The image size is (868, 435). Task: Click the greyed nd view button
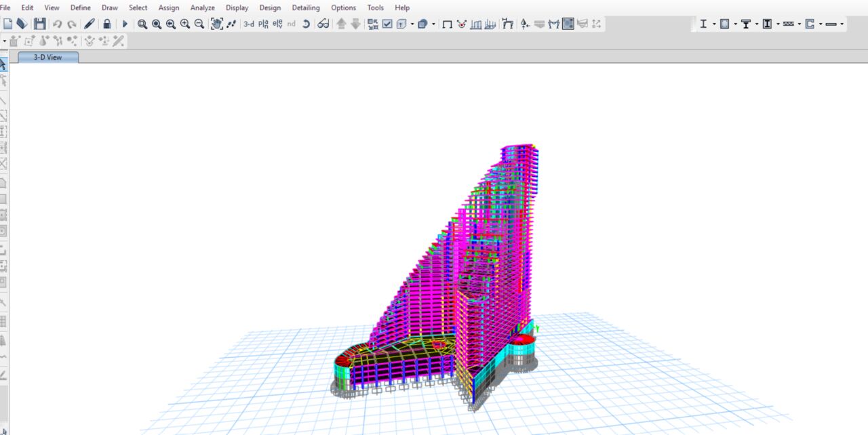[x=292, y=24]
